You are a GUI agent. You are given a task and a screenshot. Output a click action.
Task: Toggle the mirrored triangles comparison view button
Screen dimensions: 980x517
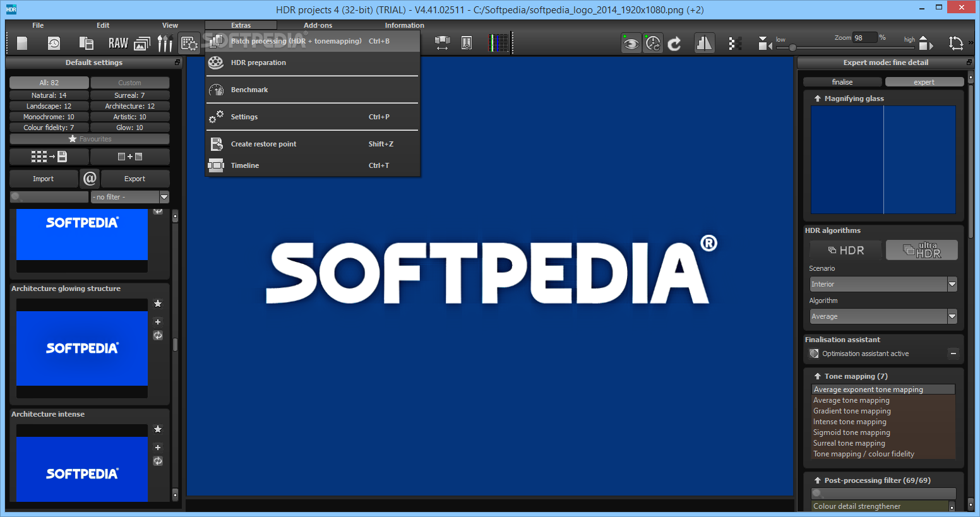704,43
